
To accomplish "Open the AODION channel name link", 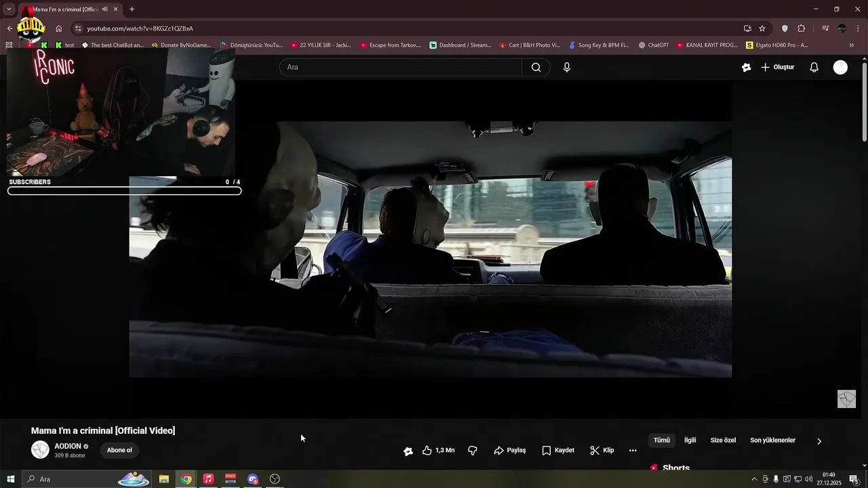I will 68,446.
